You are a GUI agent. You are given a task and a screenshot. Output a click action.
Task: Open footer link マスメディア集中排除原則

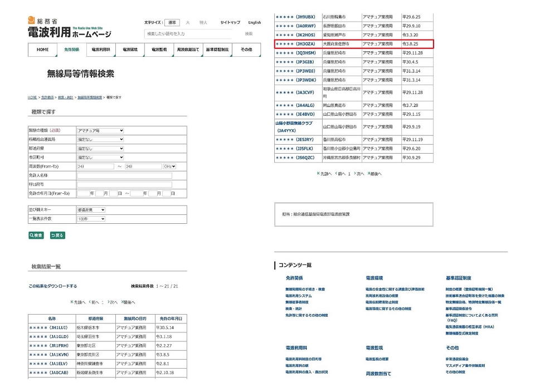[465, 366]
